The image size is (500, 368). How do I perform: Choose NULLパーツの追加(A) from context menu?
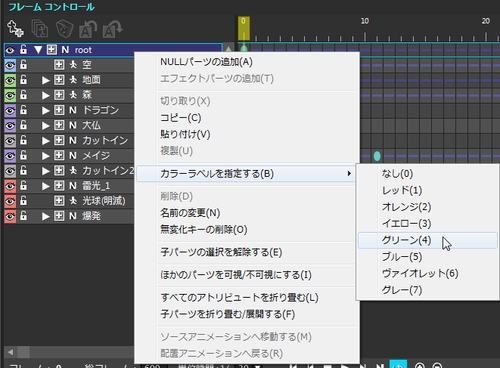coord(247,62)
